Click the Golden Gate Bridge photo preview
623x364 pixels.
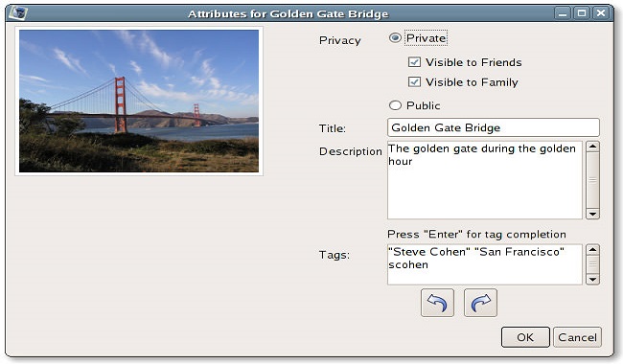(139, 101)
